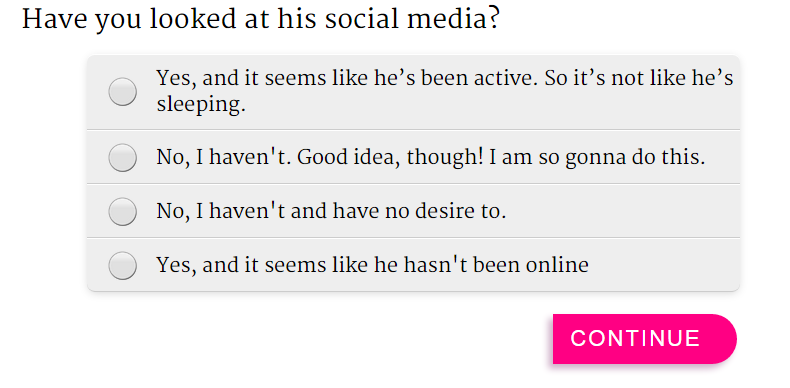Click empty space right of "have no desire to."
The width and height of the screenshot is (790, 388).
click(x=622, y=212)
